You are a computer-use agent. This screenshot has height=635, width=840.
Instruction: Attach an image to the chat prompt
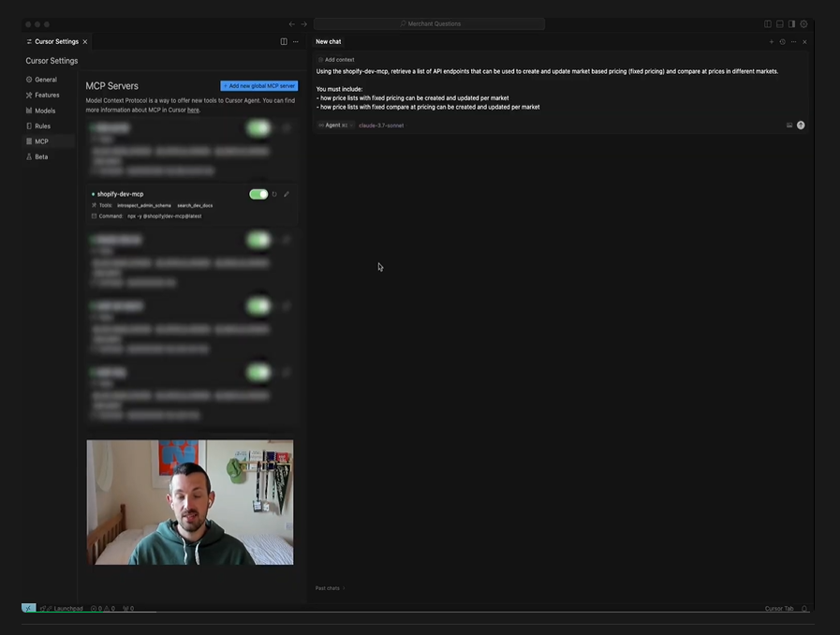[x=789, y=125]
